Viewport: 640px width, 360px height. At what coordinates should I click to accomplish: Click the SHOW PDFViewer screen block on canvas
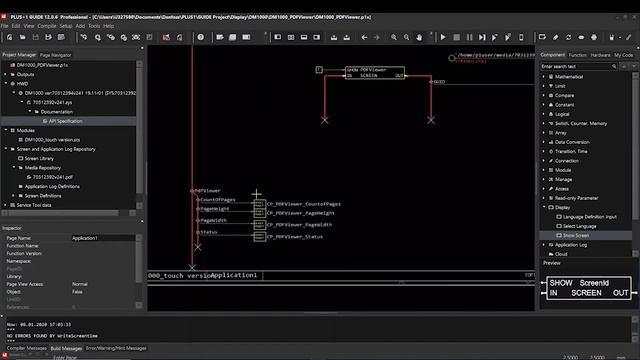click(x=375, y=73)
